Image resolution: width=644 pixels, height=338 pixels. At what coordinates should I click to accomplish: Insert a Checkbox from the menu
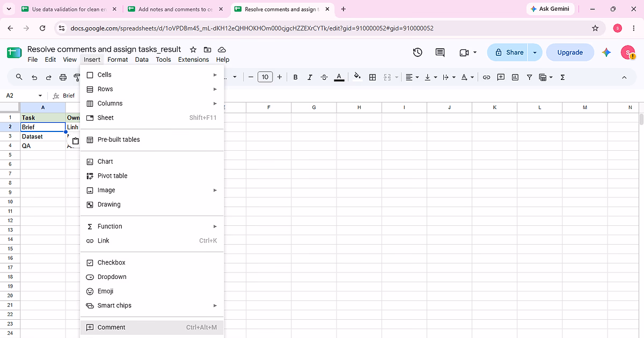click(152, 262)
